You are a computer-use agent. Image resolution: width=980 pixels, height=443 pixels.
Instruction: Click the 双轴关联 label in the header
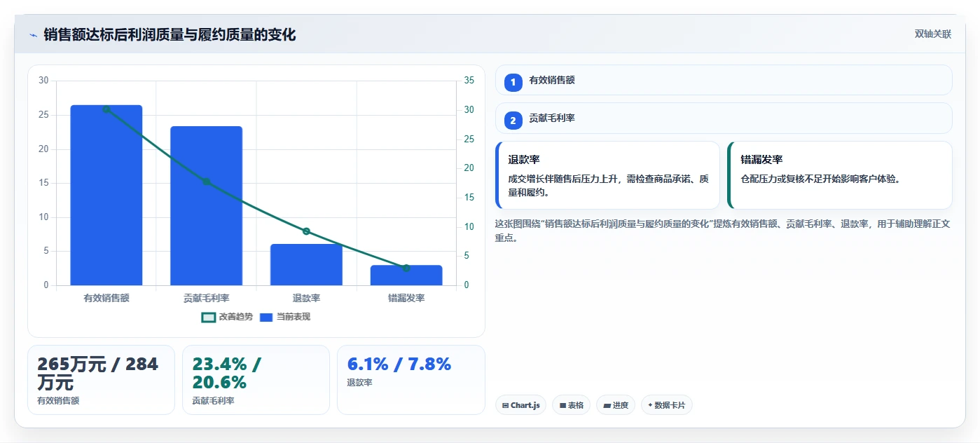[932, 34]
